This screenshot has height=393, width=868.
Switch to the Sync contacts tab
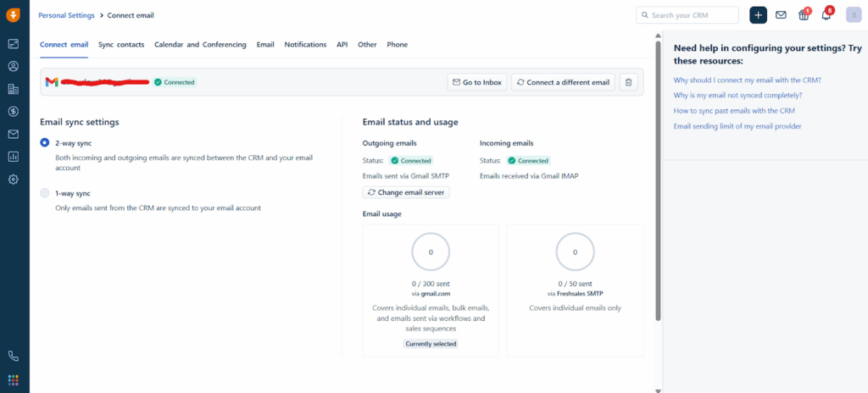pos(121,44)
